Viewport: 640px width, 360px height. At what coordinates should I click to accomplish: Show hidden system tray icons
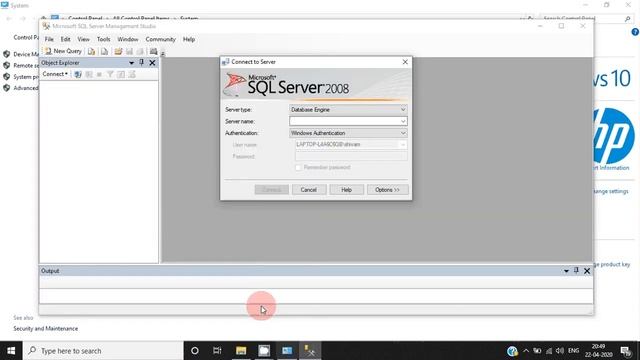click(x=526, y=351)
